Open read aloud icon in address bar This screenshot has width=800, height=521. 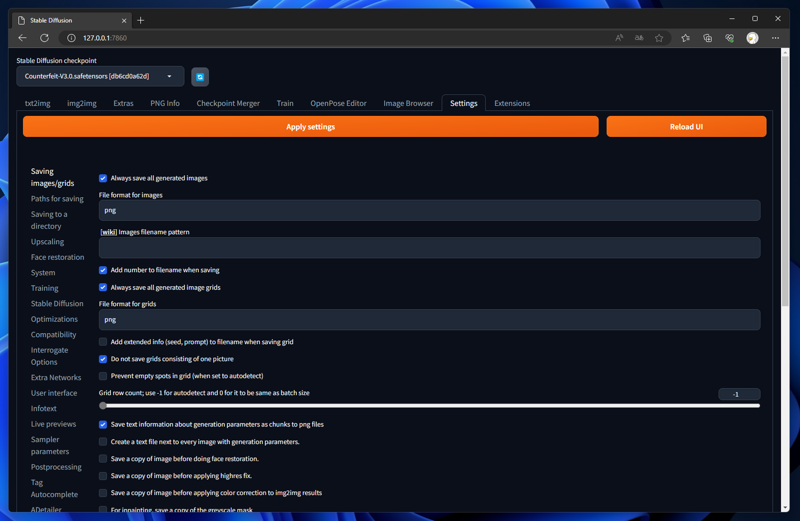[619, 38]
